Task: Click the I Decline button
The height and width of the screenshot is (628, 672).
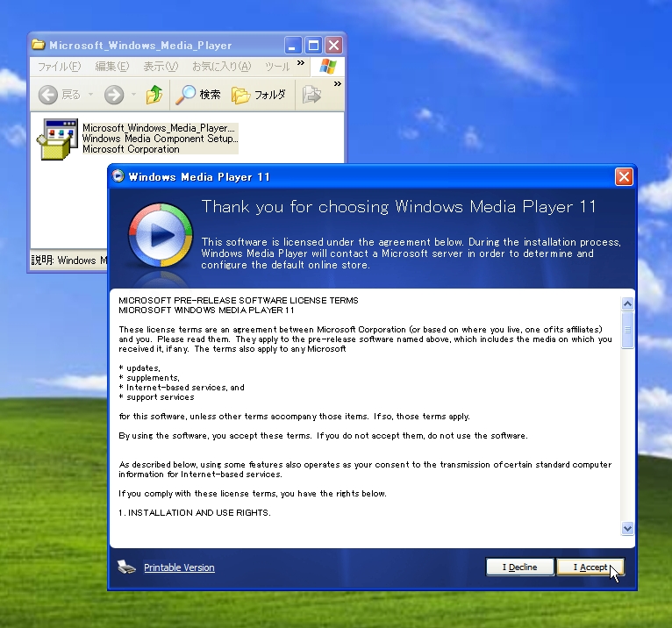Action: [520, 567]
